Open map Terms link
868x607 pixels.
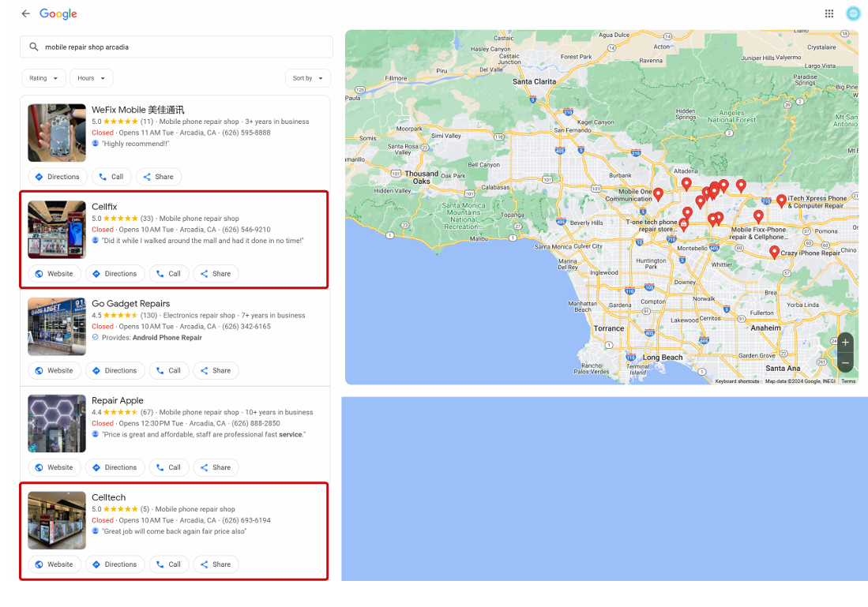847,381
